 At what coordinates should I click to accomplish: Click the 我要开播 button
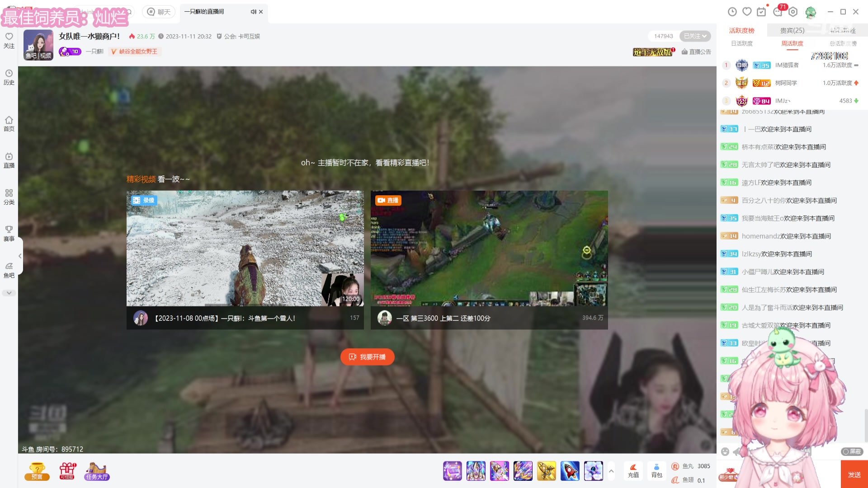pos(367,357)
